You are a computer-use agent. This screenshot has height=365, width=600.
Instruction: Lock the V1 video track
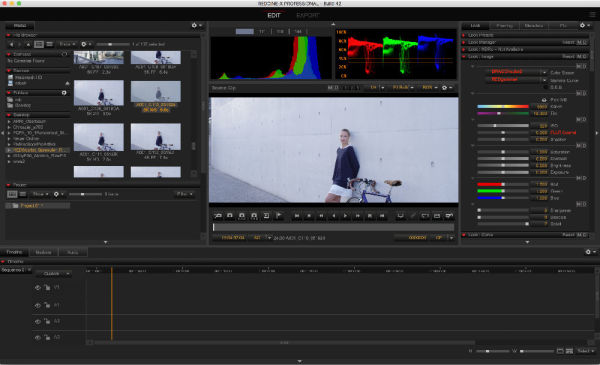click(47, 287)
